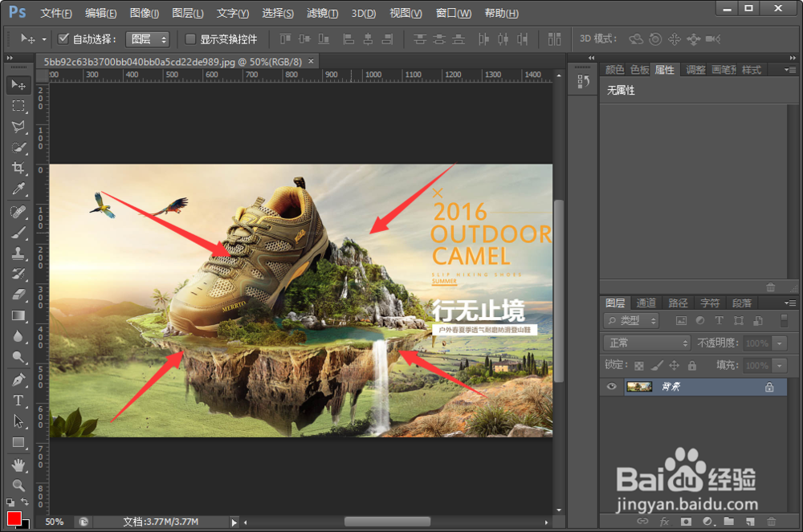Toggle lock position icon
The height and width of the screenshot is (532, 803).
click(674, 365)
